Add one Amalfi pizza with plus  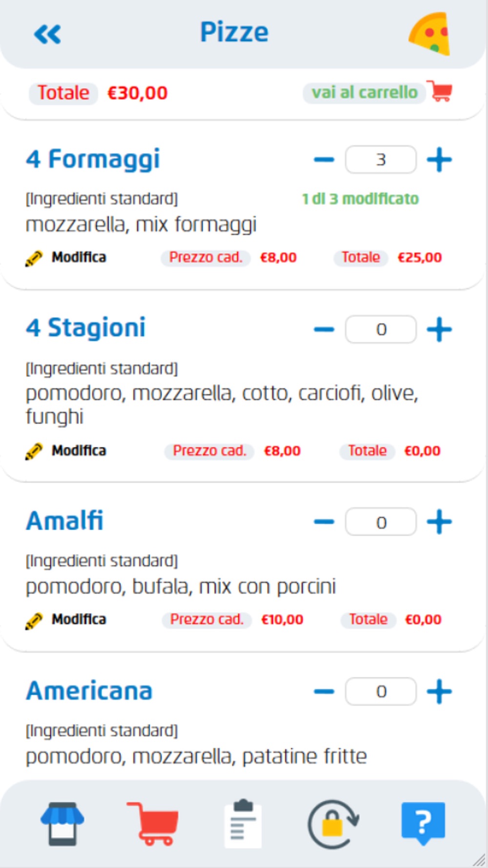point(439,522)
